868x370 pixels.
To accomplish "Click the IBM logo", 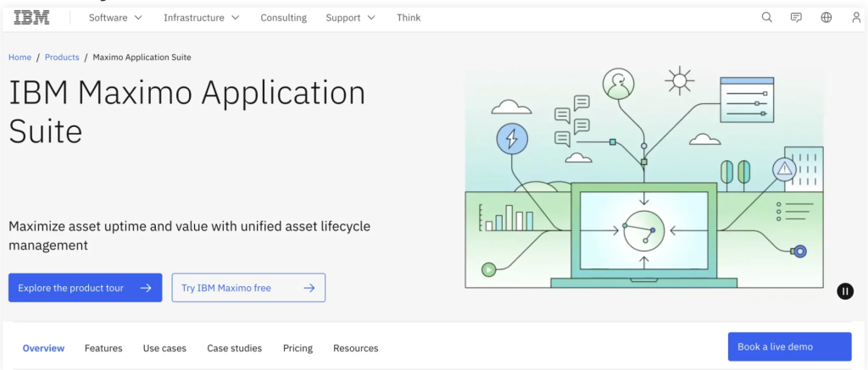I will (x=31, y=18).
